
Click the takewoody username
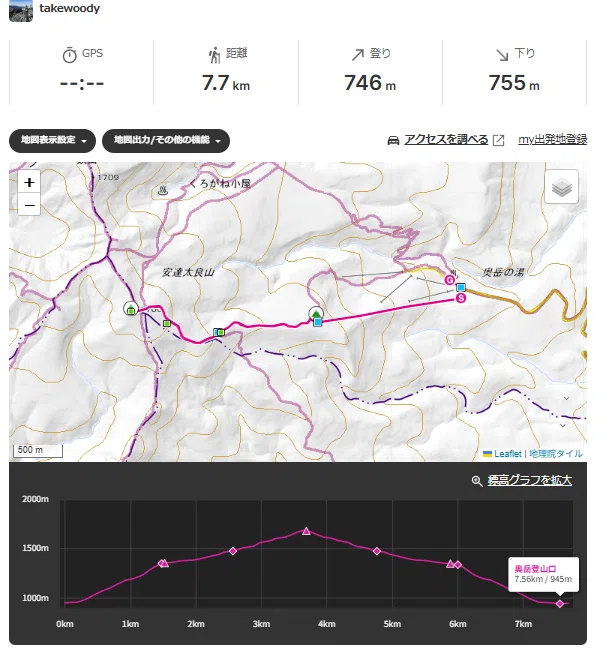pos(69,8)
